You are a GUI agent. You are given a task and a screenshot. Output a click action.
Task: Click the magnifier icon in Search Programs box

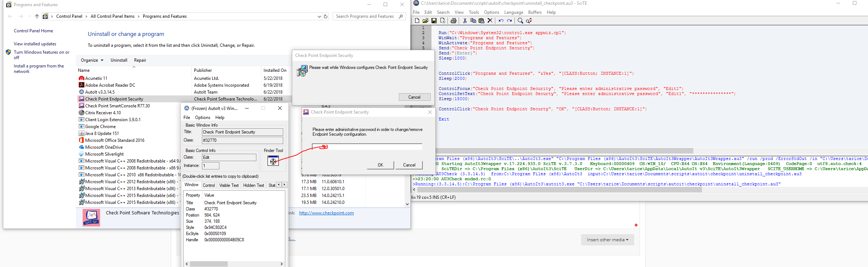pyautogui.click(x=401, y=16)
